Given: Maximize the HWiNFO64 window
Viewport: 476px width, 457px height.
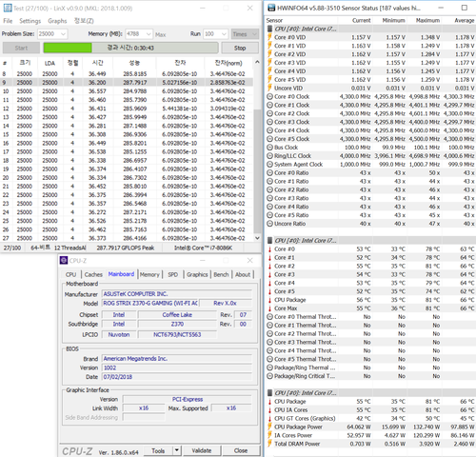Looking at the screenshot, I should pyautogui.click(x=464, y=8).
